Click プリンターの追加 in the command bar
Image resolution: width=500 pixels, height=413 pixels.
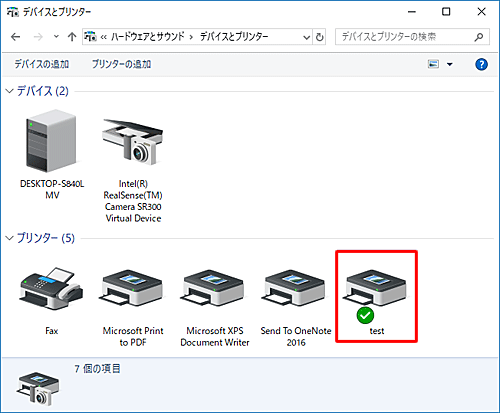(x=121, y=64)
